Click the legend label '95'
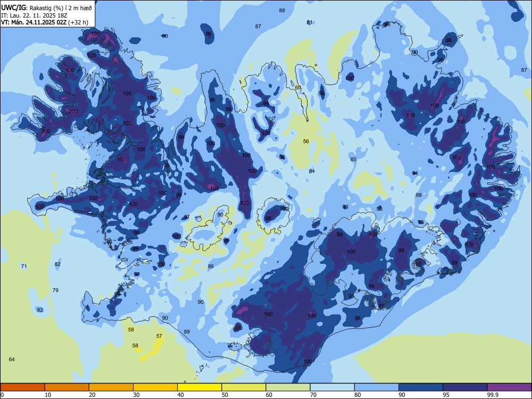 pyautogui.click(x=446, y=395)
